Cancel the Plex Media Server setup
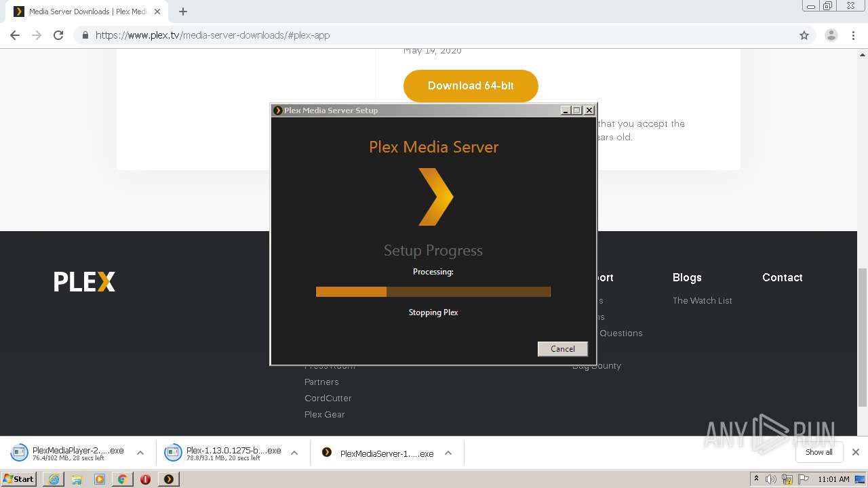The width and height of the screenshot is (868, 488). (x=562, y=348)
